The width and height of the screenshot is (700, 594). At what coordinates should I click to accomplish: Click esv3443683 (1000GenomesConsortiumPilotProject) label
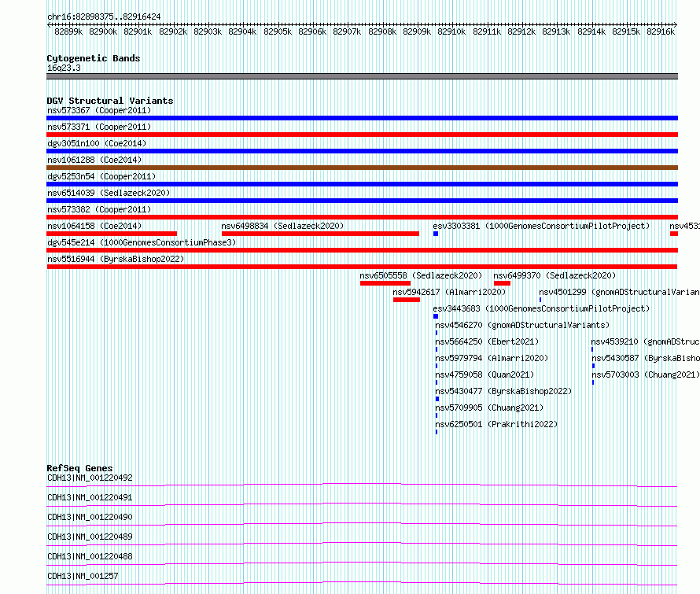point(541,308)
